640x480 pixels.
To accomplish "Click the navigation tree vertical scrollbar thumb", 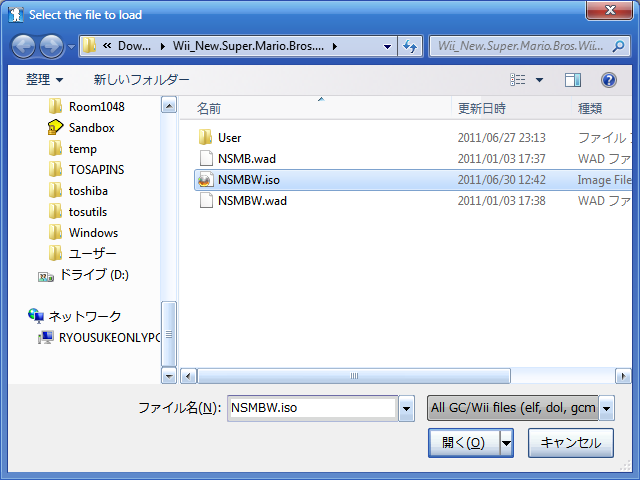I will [x=169, y=334].
